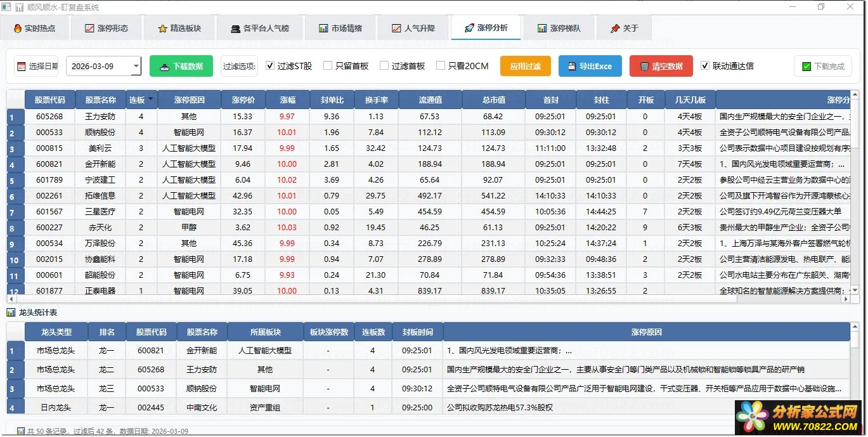The height and width of the screenshot is (437, 868).
Task: Click the sort arrow on 连板 column
Action: coord(151,100)
